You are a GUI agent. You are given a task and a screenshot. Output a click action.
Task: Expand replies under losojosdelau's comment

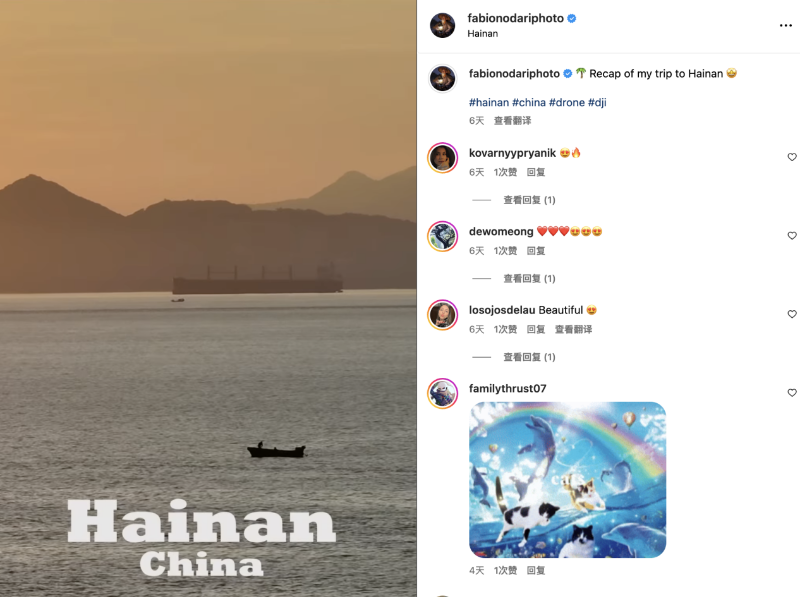click(x=529, y=357)
